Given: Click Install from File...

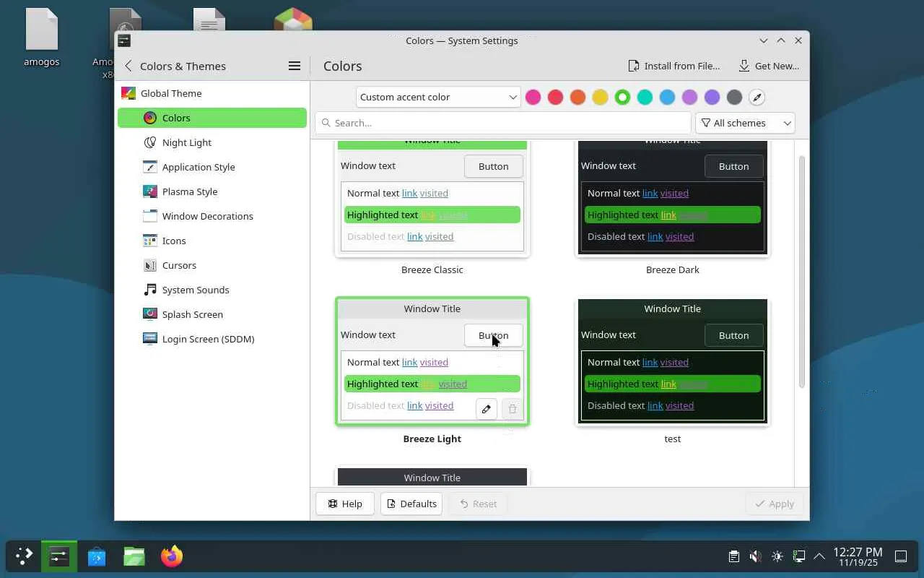Looking at the screenshot, I should tap(674, 66).
